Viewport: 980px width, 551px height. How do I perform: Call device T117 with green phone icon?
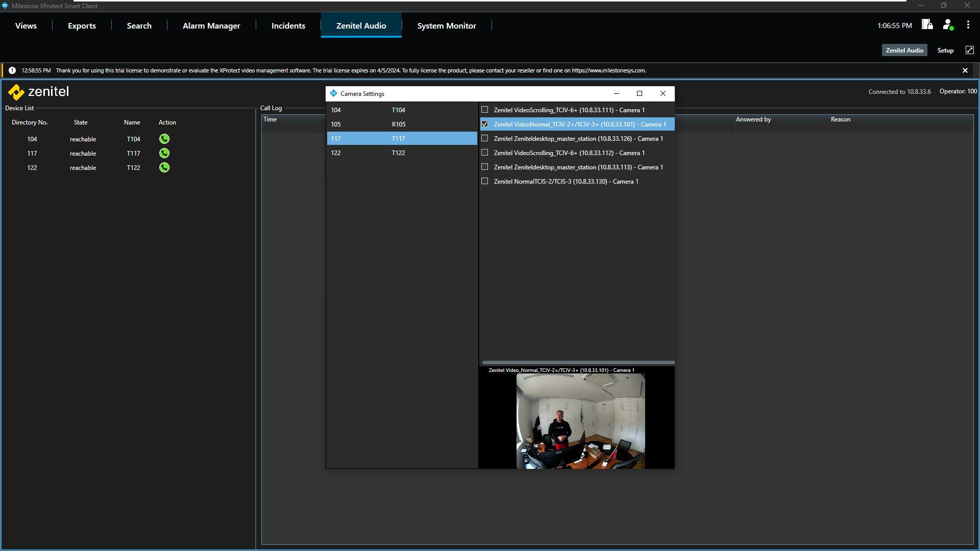164,153
